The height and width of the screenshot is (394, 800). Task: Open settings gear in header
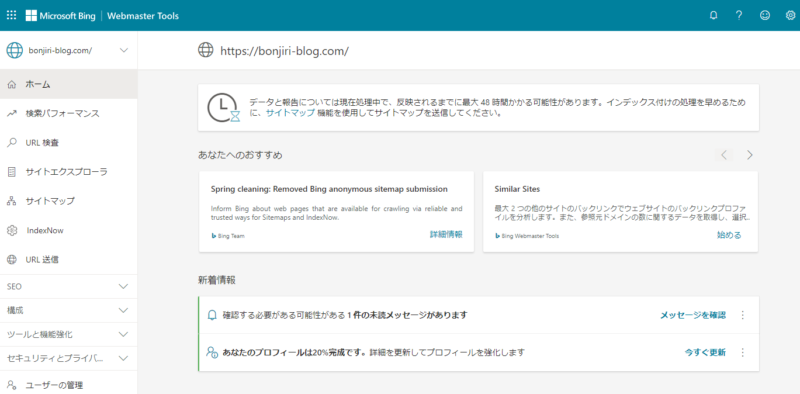[x=790, y=15]
